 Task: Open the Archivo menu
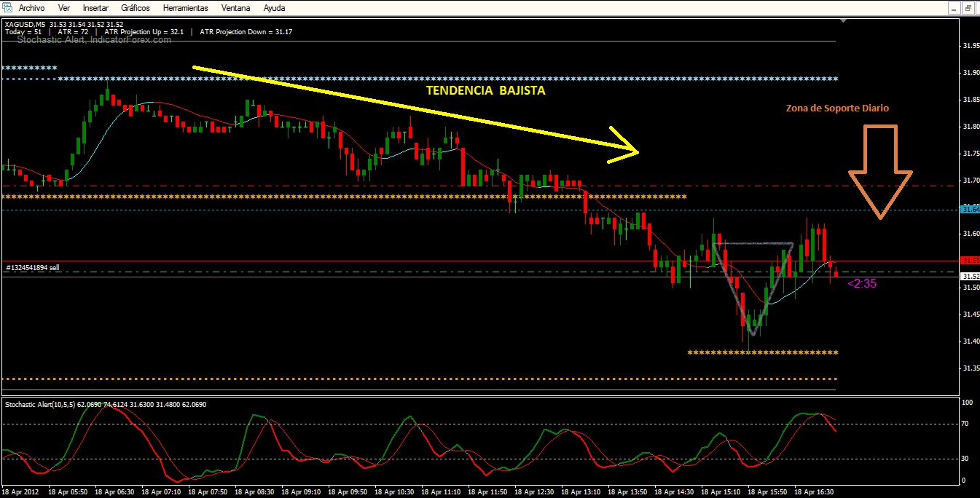click(31, 8)
